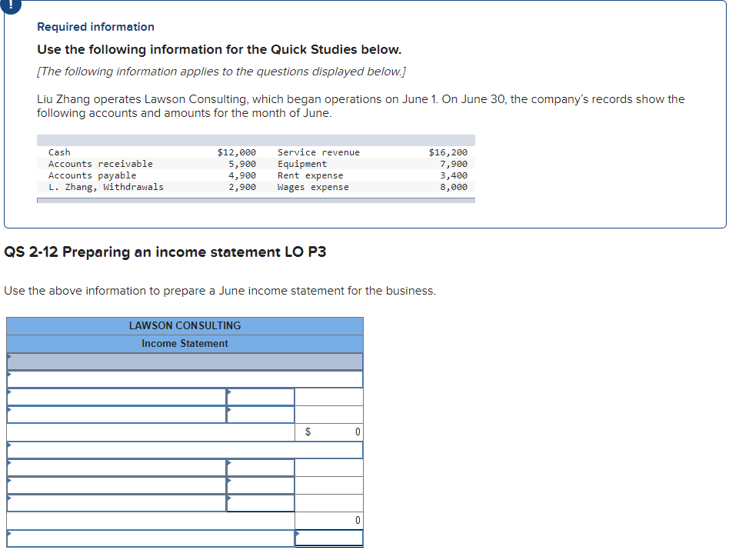Click 'QS 2-12 Preparing an income statement' heading
The width and height of the screenshot is (749, 560).
[165, 252]
